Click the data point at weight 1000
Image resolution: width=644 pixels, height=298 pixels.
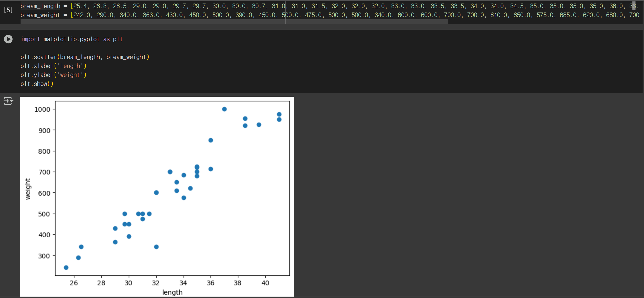coord(224,109)
